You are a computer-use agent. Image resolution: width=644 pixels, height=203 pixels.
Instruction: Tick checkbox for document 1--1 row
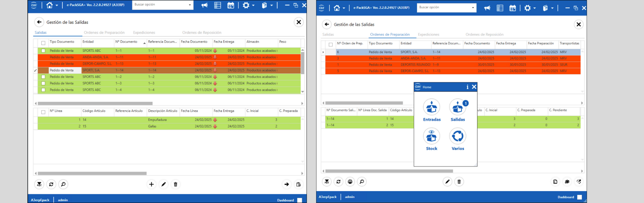coord(43,51)
